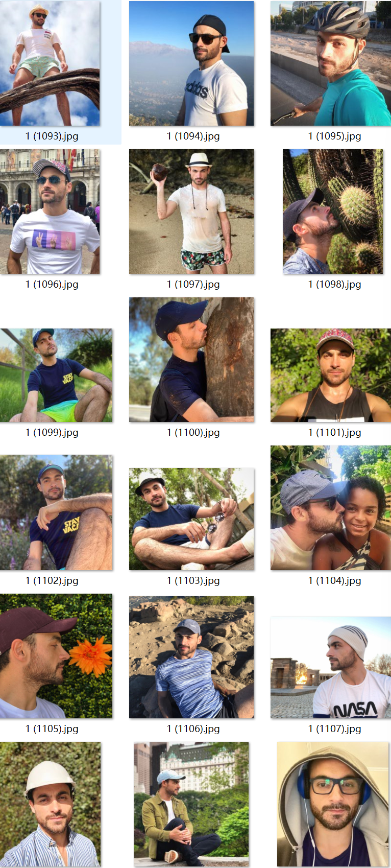The image size is (391, 868).
Task: Select the rocky beach photo 1 (1106).jpg
Action: 191,657
